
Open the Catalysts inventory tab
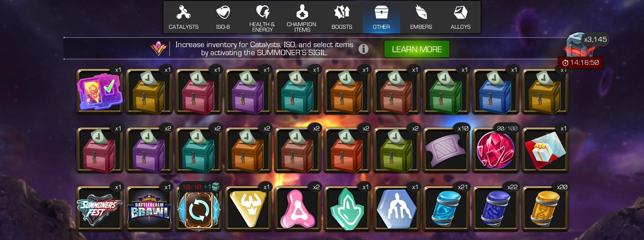point(184,17)
